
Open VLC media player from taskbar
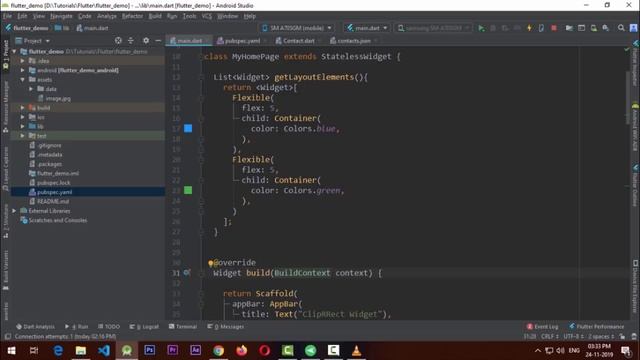[356, 350]
